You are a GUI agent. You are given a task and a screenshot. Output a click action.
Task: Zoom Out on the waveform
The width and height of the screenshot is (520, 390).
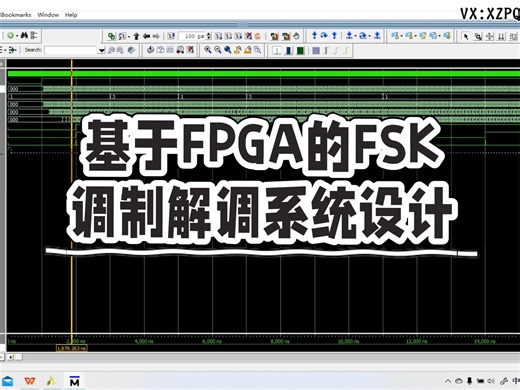point(218,50)
